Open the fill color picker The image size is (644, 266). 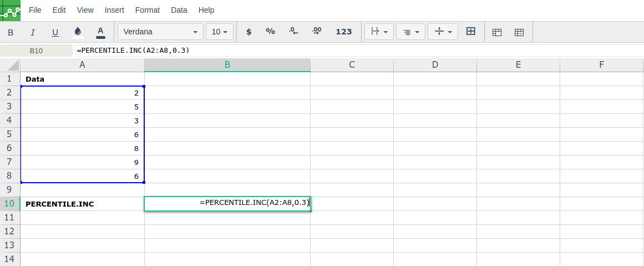click(78, 32)
